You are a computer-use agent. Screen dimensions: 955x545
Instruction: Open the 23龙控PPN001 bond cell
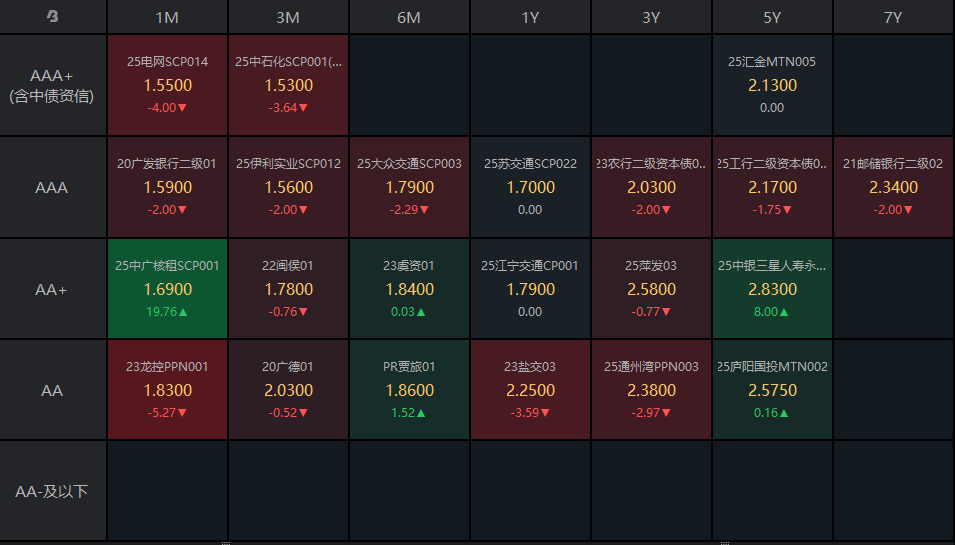[x=167, y=390]
